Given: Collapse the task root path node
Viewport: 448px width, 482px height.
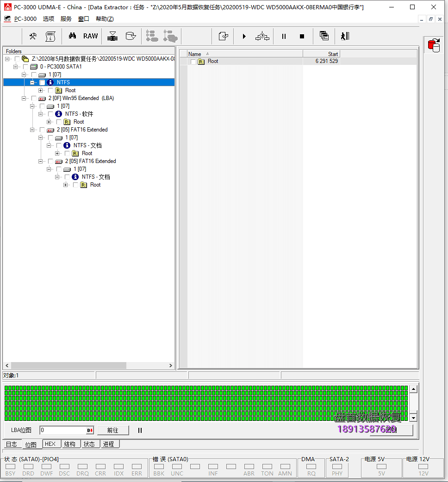Looking at the screenshot, I should point(7,59).
